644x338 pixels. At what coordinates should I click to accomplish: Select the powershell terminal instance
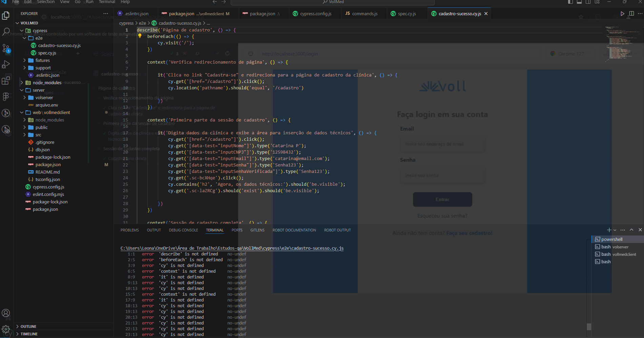(x=617, y=239)
